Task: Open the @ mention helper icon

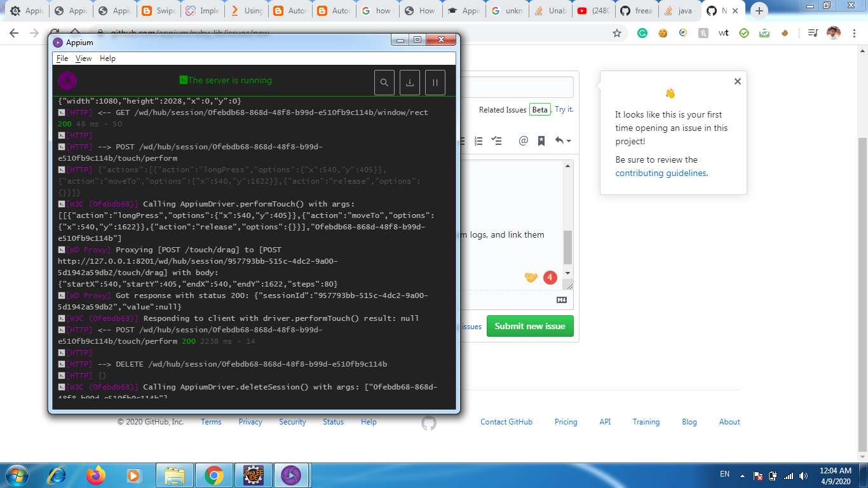Action: [x=524, y=141]
